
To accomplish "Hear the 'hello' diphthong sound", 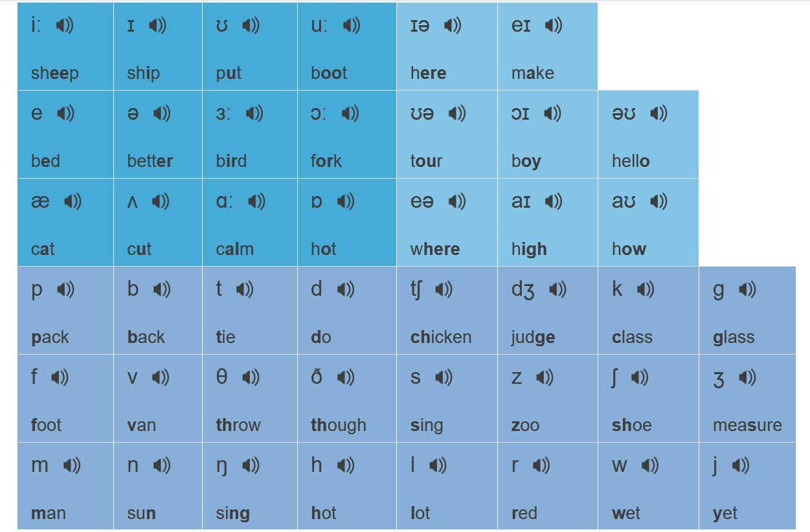I will 658,113.
